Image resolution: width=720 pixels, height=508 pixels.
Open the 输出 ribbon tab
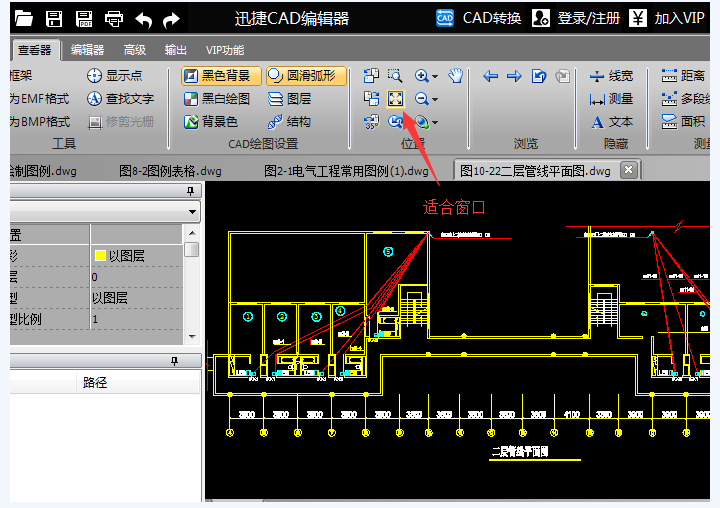pos(175,50)
